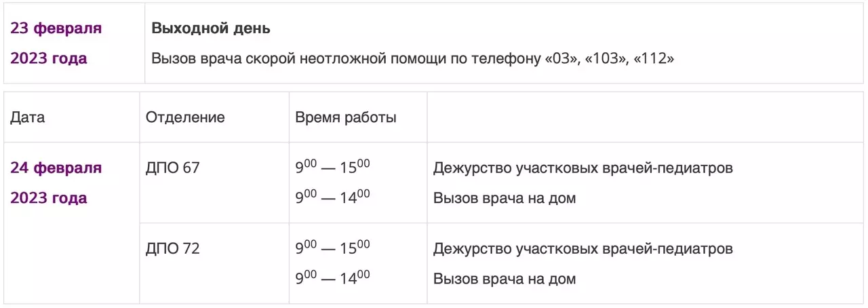
Task: Click the "Отделение" column header
Action: pos(185,117)
